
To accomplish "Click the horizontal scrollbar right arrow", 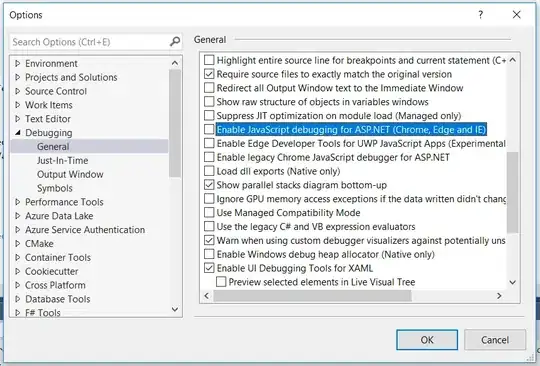I will pyautogui.click(x=499, y=296).
